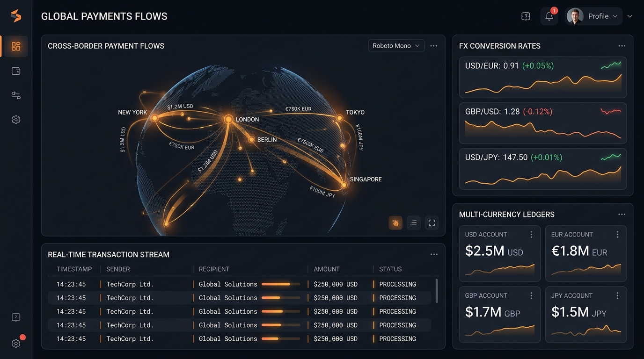Expand the globe to fullscreen
This screenshot has width=644, height=359.
tap(432, 223)
